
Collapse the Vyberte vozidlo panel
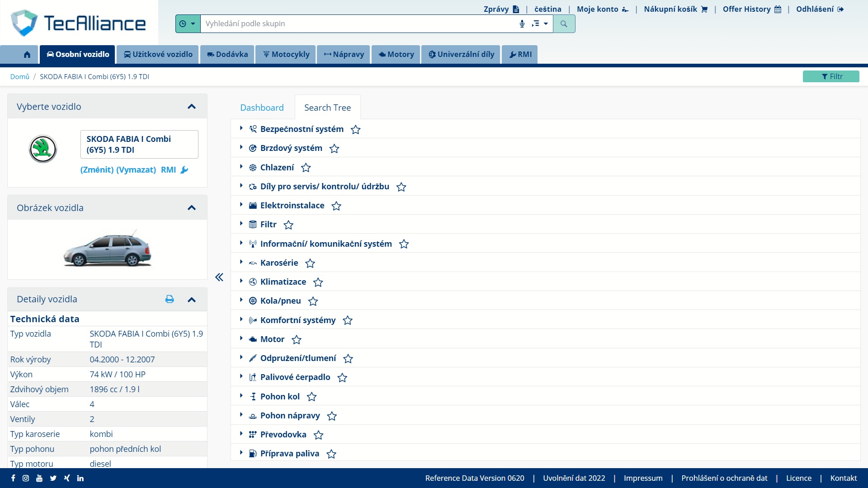192,107
